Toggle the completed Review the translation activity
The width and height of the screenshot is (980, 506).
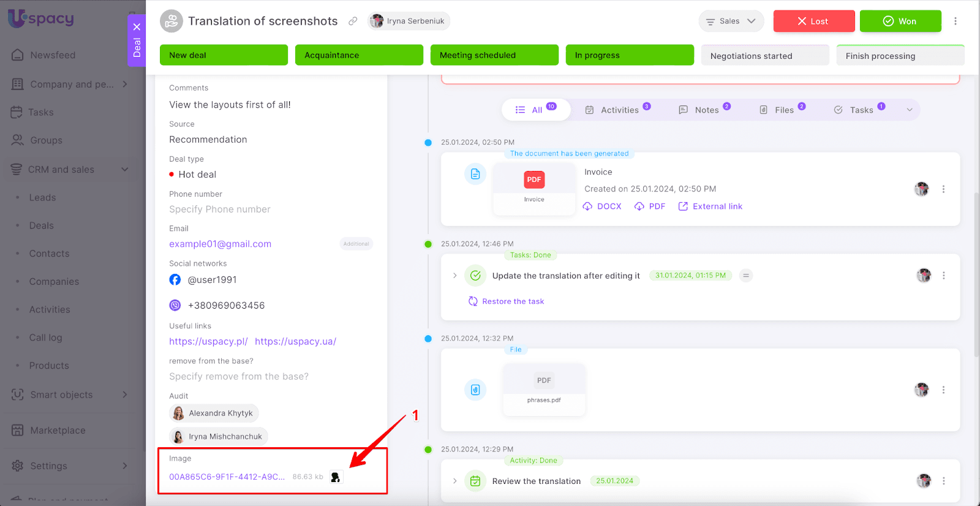pos(475,481)
